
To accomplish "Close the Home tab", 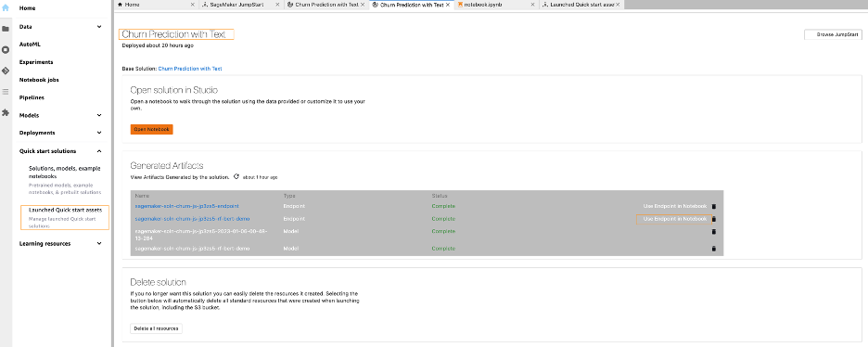I will coord(193,5).
